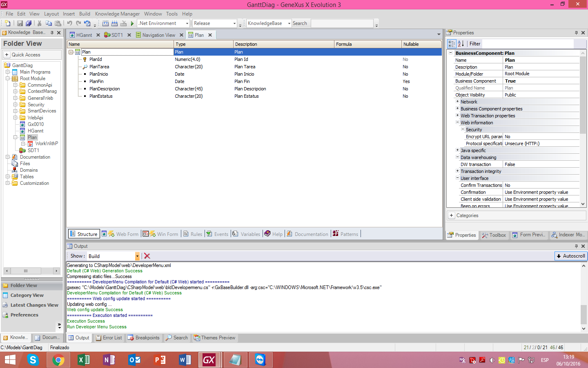Click the Save All toolbar icon
Screen dimensions: 588x368
coord(29,23)
